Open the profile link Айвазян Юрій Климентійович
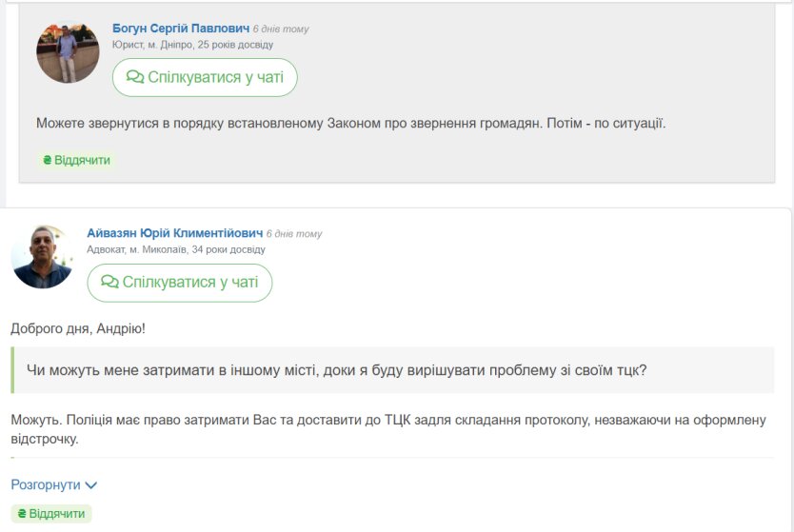The image size is (794, 532). click(175, 233)
